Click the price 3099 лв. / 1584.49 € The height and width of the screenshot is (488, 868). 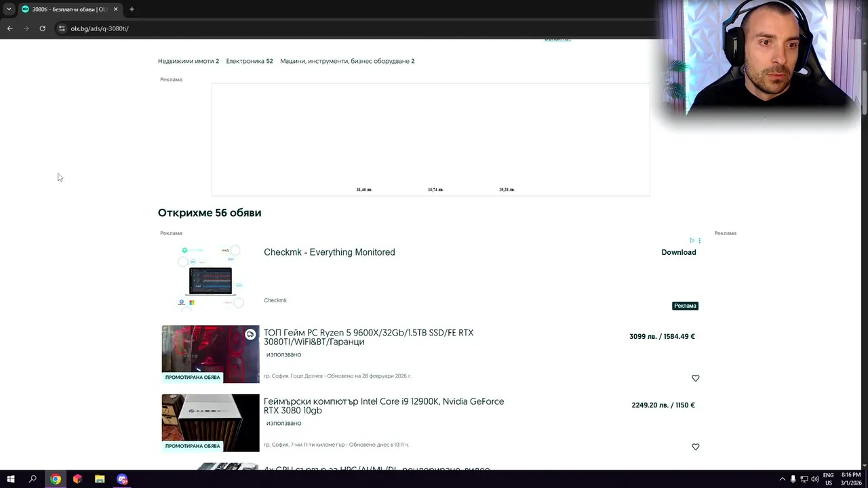pyautogui.click(x=662, y=336)
